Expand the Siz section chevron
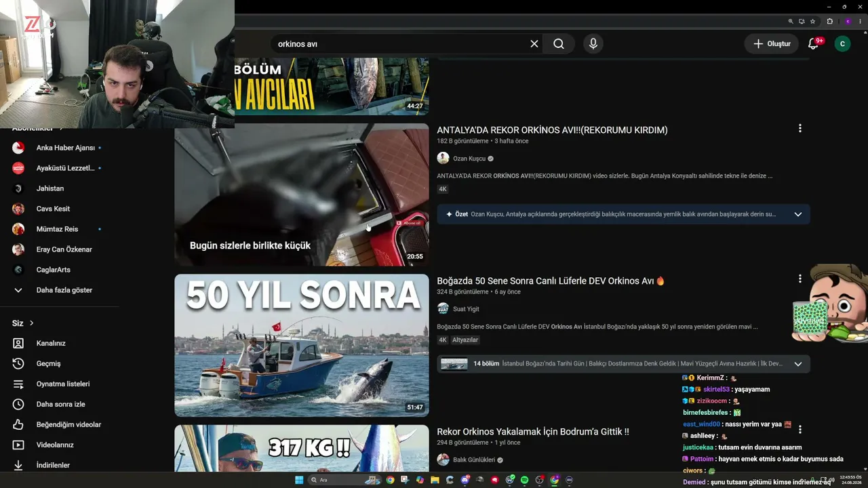Image resolution: width=868 pixels, height=488 pixels. pyautogui.click(x=31, y=323)
